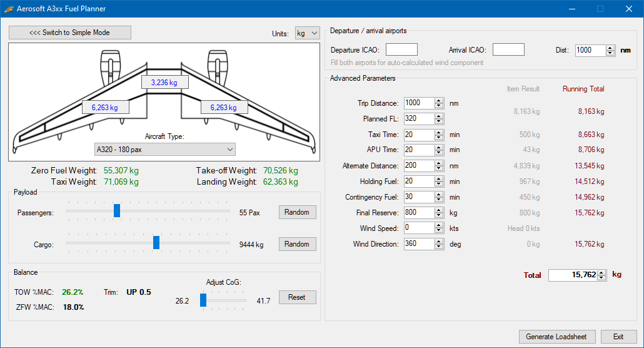Select the left wing tank 6,263 kg field
644x348 pixels.
coord(105,108)
